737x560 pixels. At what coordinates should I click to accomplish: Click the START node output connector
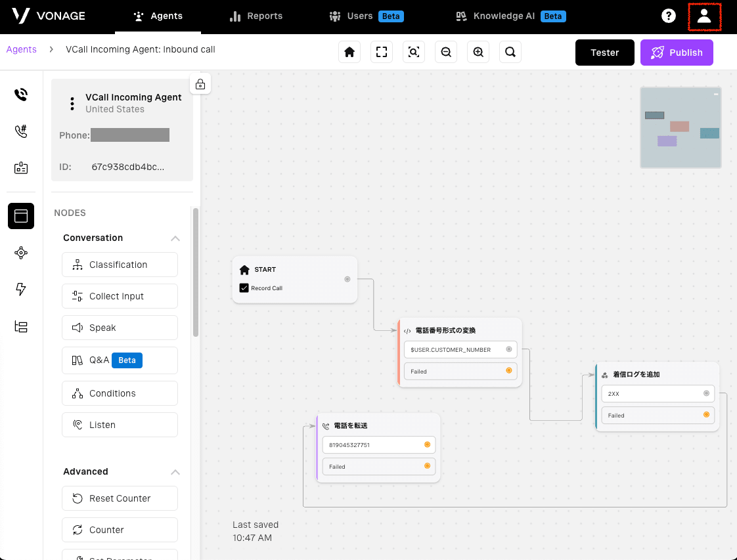(x=347, y=279)
